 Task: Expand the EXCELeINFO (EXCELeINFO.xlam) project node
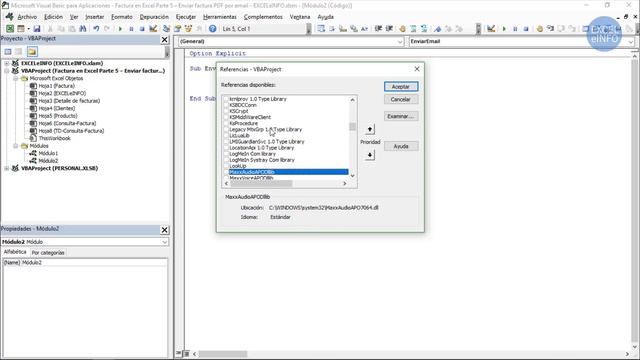[x=7, y=63]
